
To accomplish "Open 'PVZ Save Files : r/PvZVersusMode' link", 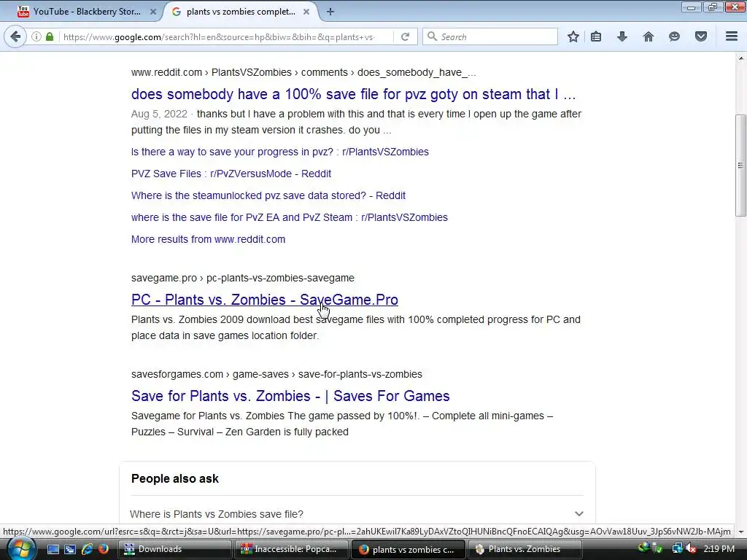I will point(231,174).
